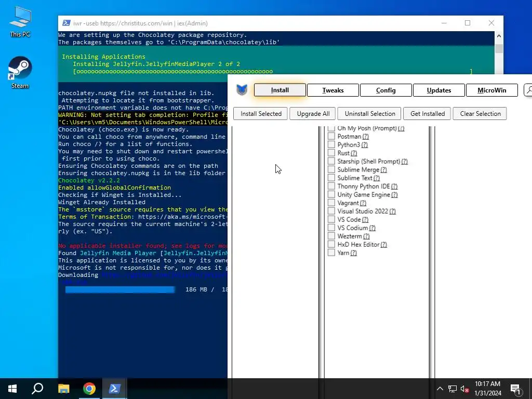
Task: Open the Config tab
Action: coord(386,90)
